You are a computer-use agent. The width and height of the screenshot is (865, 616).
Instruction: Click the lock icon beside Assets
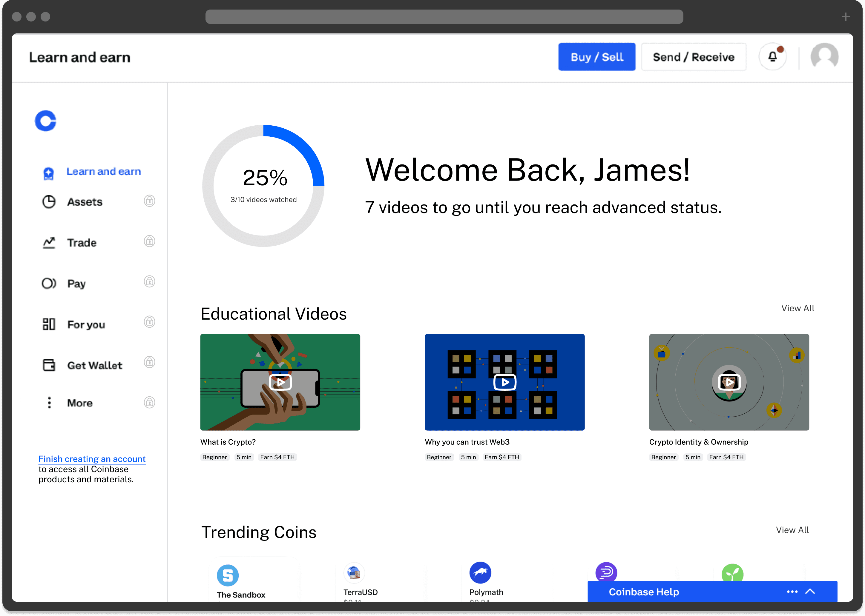150,201
